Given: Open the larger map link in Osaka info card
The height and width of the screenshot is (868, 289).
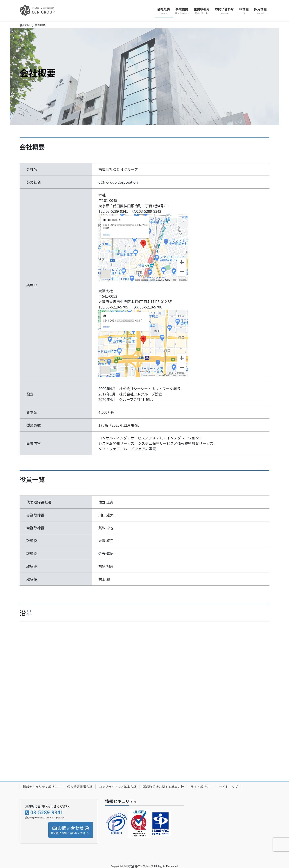Looking at the screenshot, I should pyautogui.click(x=107, y=327).
